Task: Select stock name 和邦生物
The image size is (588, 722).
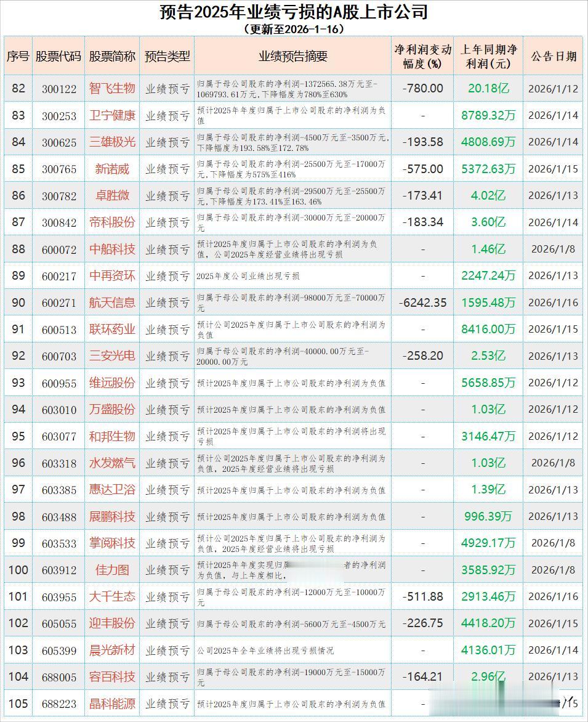Action: point(112,436)
